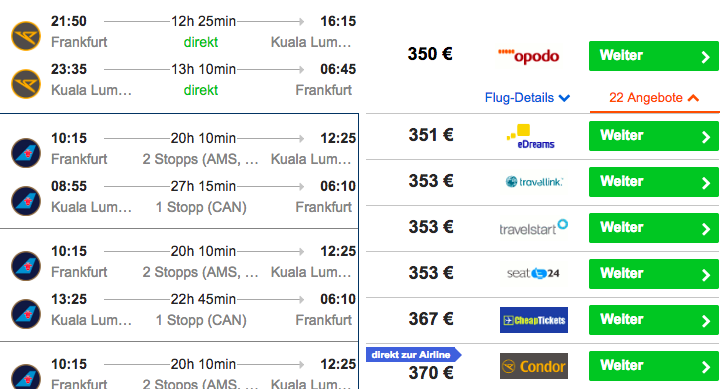The height and width of the screenshot is (389, 726).
Task: Click Weiter next to the 370 € Condor offer
Action: tap(654, 366)
